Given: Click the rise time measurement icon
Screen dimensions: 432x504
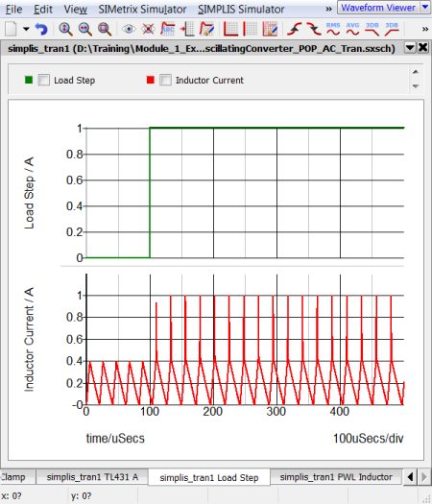Looking at the screenshot, I should [294, 29].
